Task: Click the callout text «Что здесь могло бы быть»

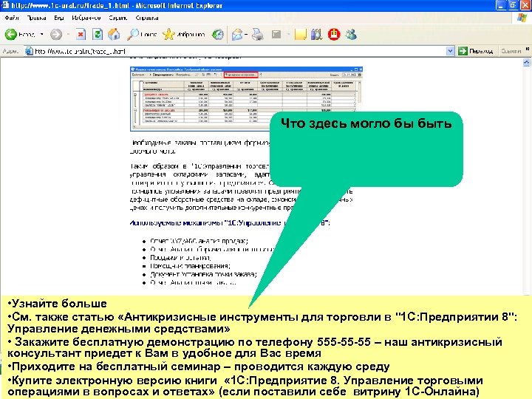Action: pyautogui.click(x=366, y=123)
